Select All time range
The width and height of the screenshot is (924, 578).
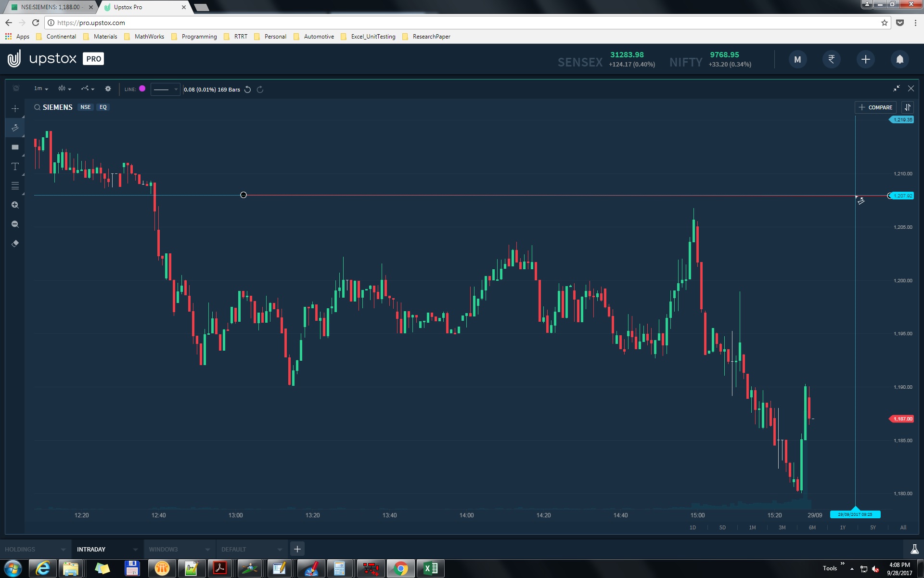(x=903, y=527)
